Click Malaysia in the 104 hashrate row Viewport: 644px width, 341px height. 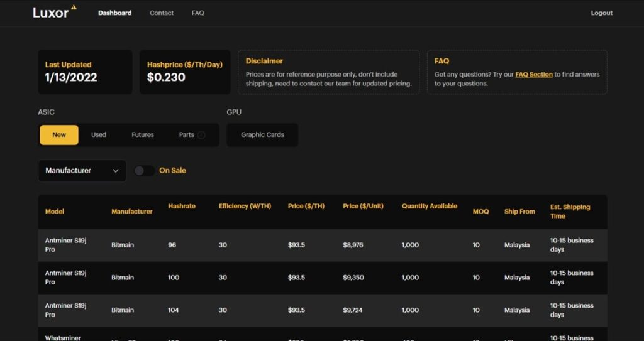pyautogui.click(x=517, y=310)
